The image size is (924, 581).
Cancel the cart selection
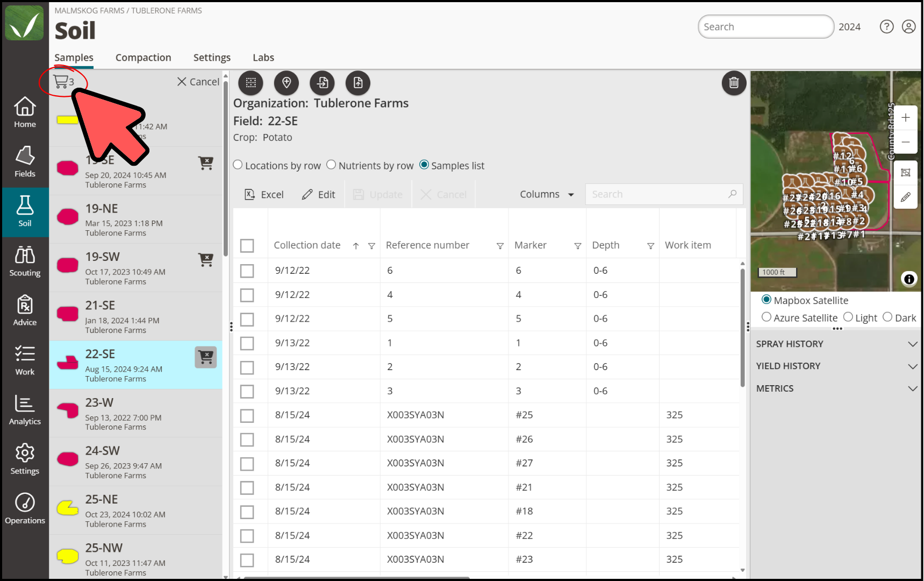click(x=198, y=82)
